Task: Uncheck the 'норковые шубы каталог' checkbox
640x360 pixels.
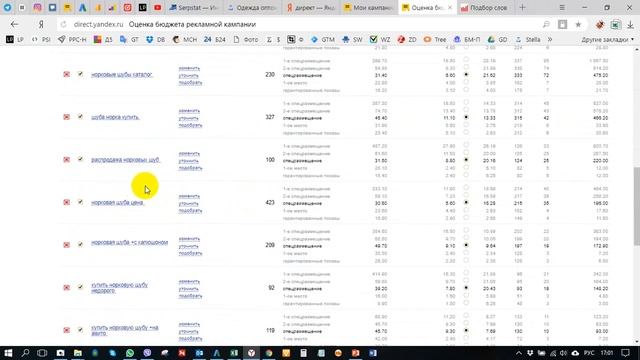Action: pyautogui.click(x=80, y=74)
